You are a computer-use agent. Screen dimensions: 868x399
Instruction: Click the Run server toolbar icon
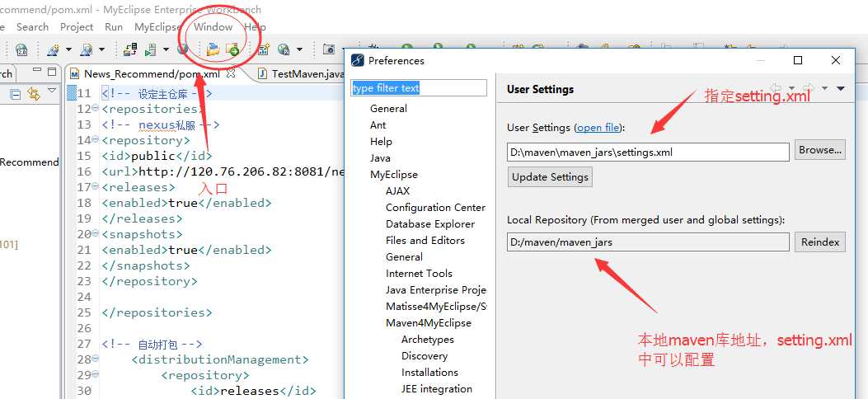[150, 49]
